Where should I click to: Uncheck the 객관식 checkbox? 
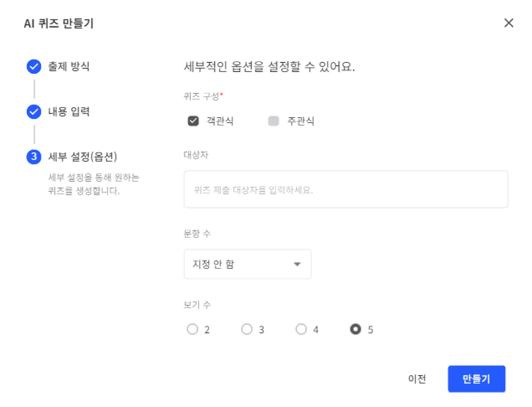(193, 121)
